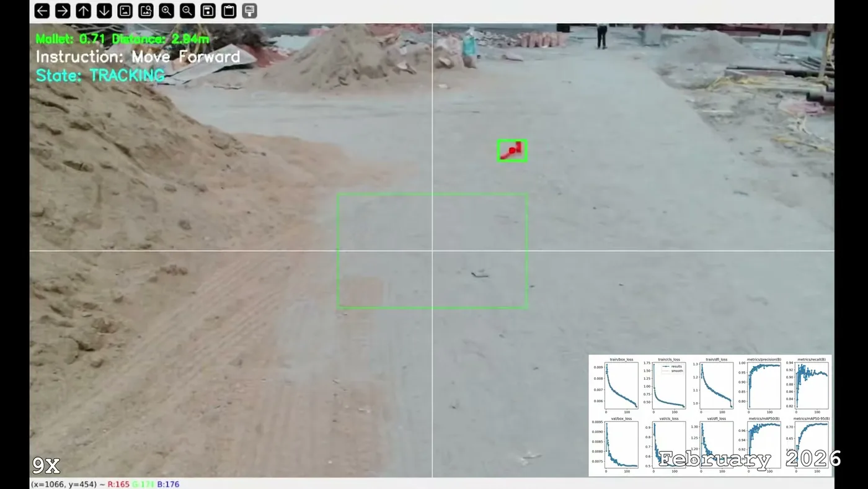Image resolution: width=868 pixels, height=489 pixels.
Task: Click the image-with-magnifier fit zoom icon
Action: pyautogui.click(x=146, y=11)
